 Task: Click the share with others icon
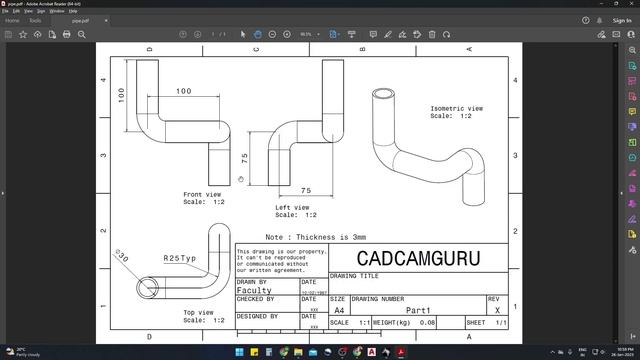[631, 35]
